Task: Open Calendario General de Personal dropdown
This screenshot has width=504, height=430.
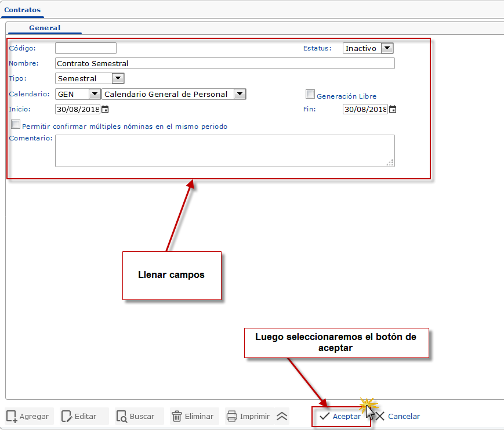Action: coord(174,94)
